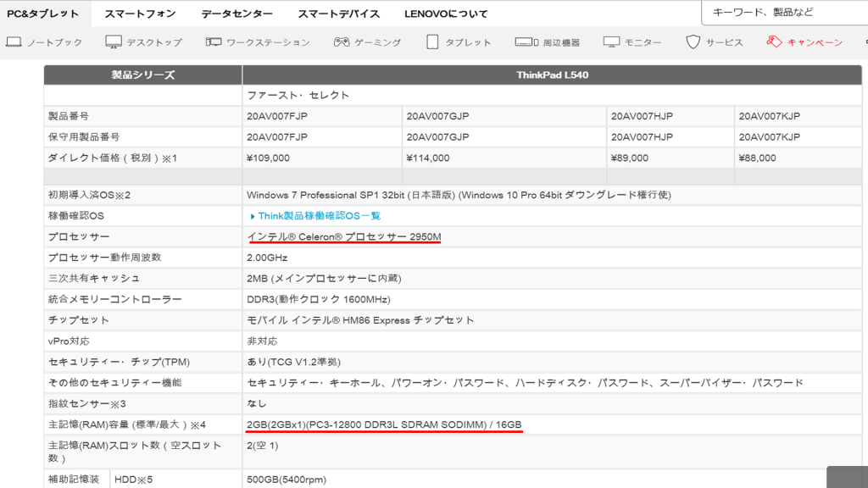Image resolution: width=868 pixels, height=488 pixels.
Task: Click the workstation icon
Action: [213, 42]
